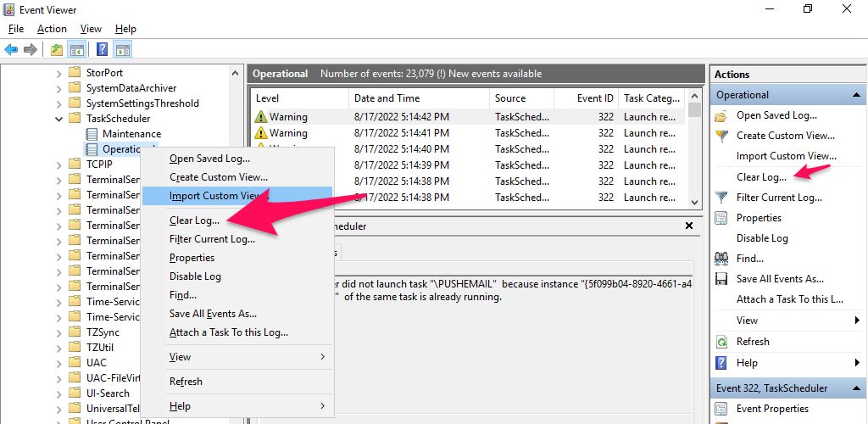Toggle the Show/Hide Console Tree toolbar button

77,49
